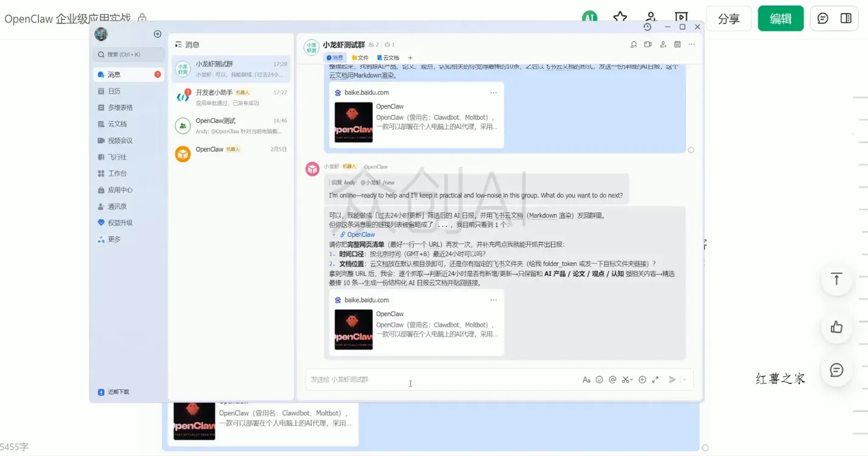Select the screenshot scissors tool
Viewport: 868px width, 456px height.
[625, 379]
